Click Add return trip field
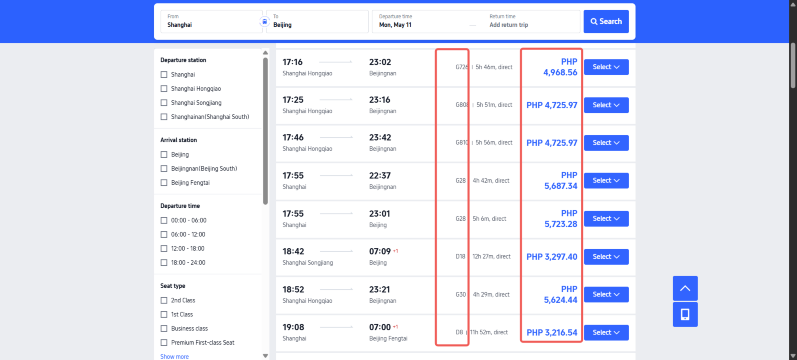This screenshot has width=797, height=360. pos(510,24)
